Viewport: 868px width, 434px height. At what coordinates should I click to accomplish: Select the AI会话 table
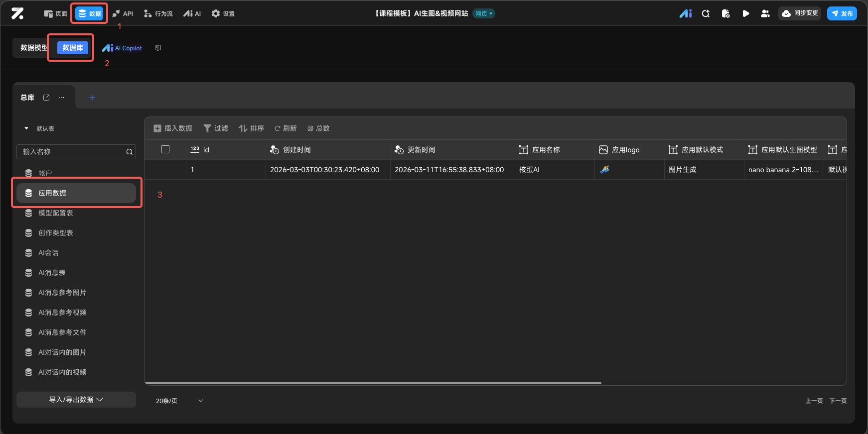pyautogui.click(x=76, y=253)
